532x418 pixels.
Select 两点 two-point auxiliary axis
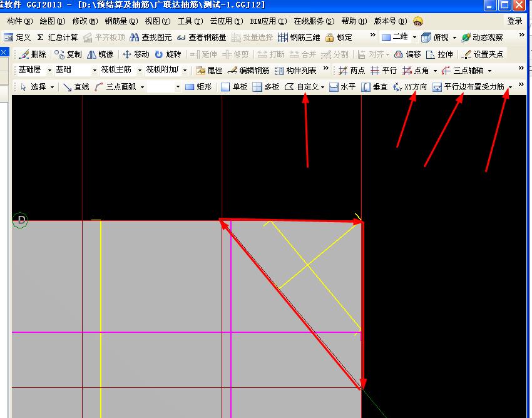(352, 71)
